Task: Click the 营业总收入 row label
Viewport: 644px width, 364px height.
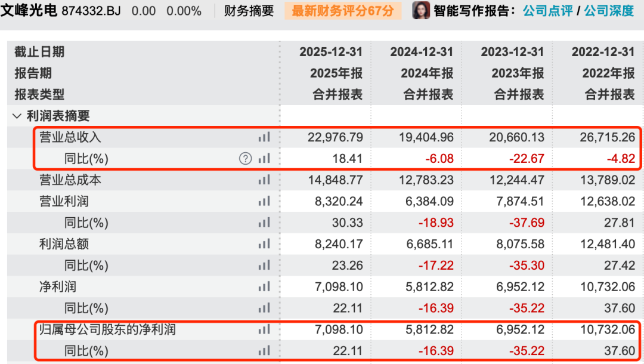Action: [x=70, y=137]
